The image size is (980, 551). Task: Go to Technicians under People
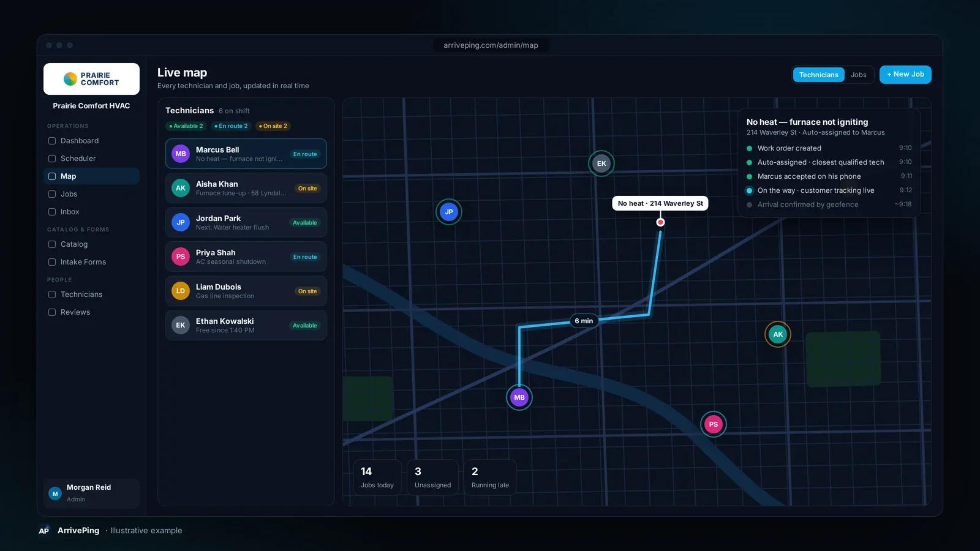[x=91, y=294]
